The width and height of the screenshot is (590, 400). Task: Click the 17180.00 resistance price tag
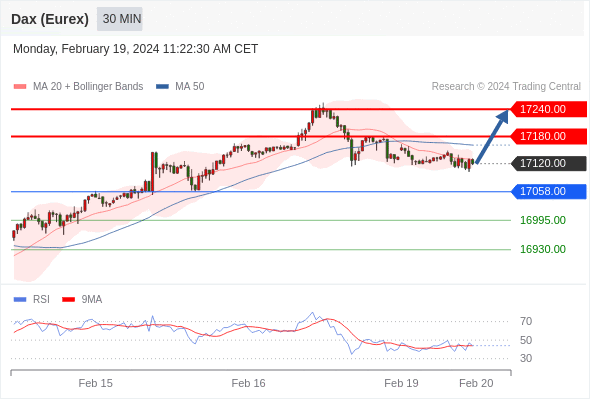pos(548,136)
